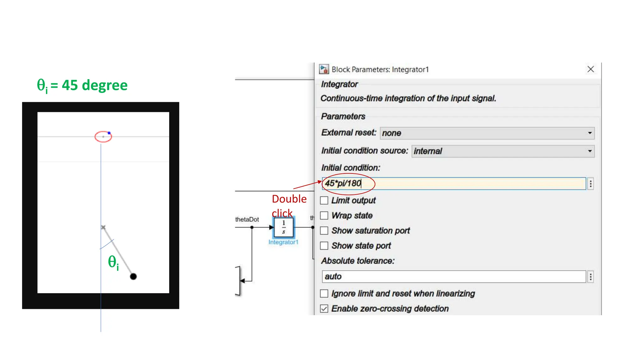Check the Show state port option
This screenshot has width=644, height=362.
pos(324,246)
